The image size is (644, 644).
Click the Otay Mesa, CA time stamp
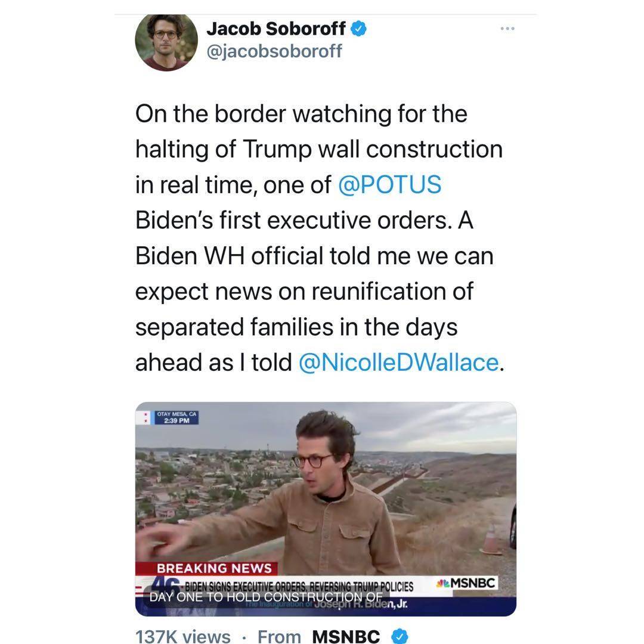(x=177, y=417)
